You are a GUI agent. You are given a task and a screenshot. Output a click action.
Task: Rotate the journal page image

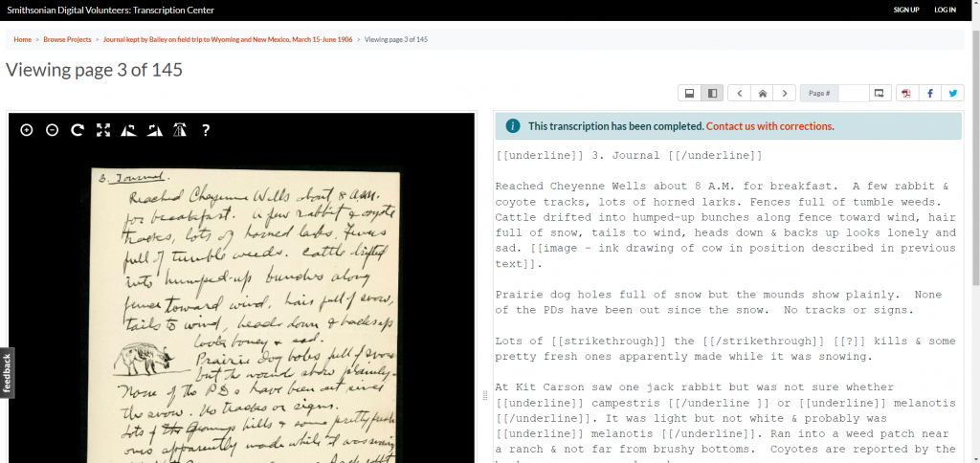78,130
